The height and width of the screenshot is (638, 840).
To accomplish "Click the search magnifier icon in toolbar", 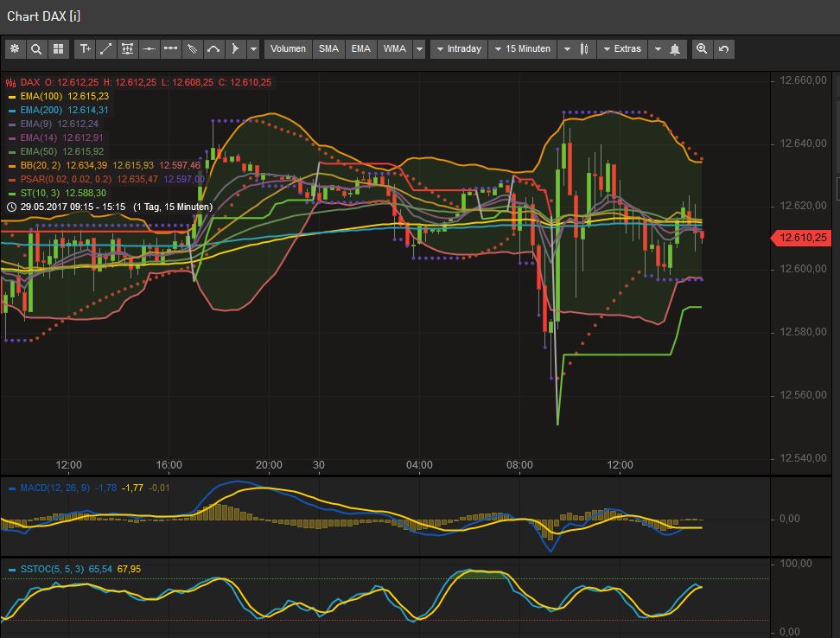I will [36, 49].
